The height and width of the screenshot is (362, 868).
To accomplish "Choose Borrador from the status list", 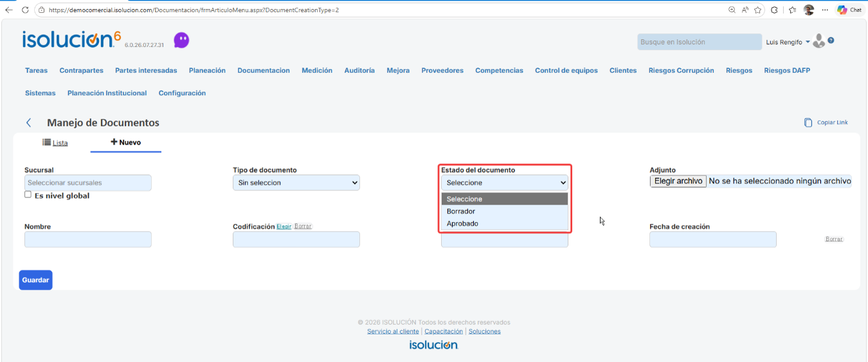I will 505,211.
